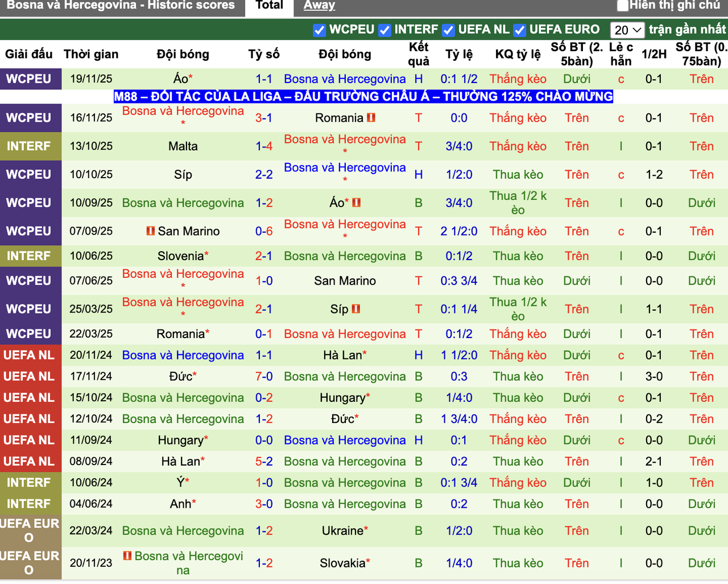Open score 0-0 of the 11/09/24 match
The image size is (728, 584).
coord(264,441)
